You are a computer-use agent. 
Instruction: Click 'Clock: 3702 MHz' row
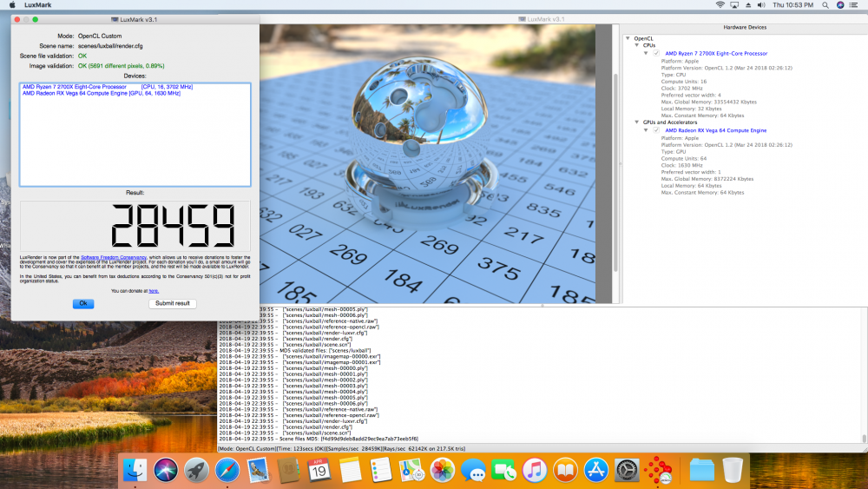(681, 88)
